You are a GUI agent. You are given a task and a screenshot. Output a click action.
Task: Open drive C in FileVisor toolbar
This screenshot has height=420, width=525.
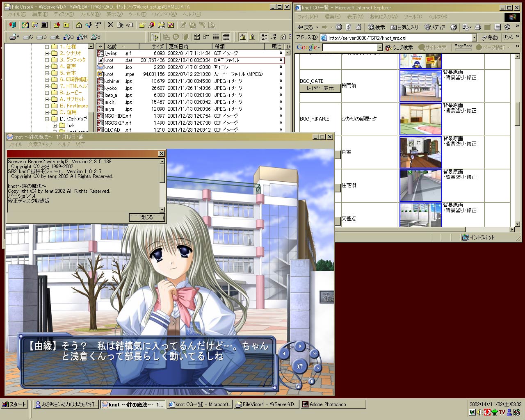click(x=27, y=37)
